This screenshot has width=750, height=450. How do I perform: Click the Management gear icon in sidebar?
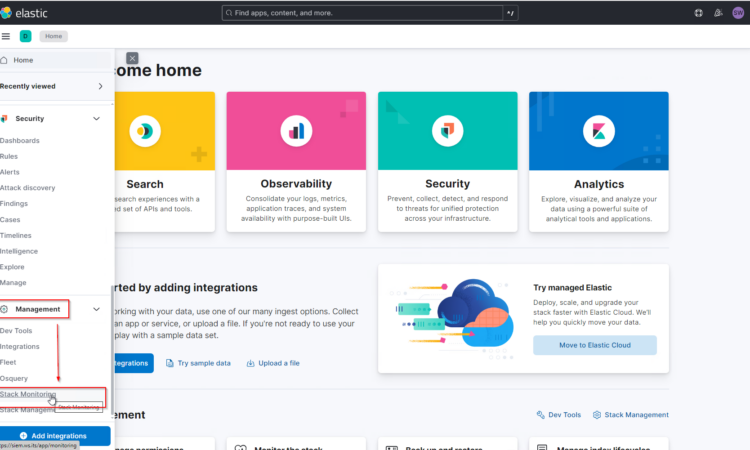tap(4, 309)
